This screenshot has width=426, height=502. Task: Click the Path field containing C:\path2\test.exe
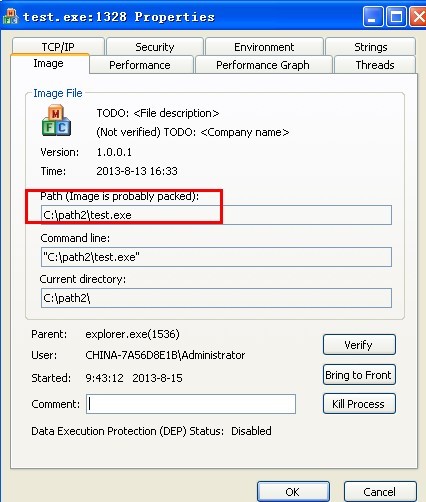[216, 215]
